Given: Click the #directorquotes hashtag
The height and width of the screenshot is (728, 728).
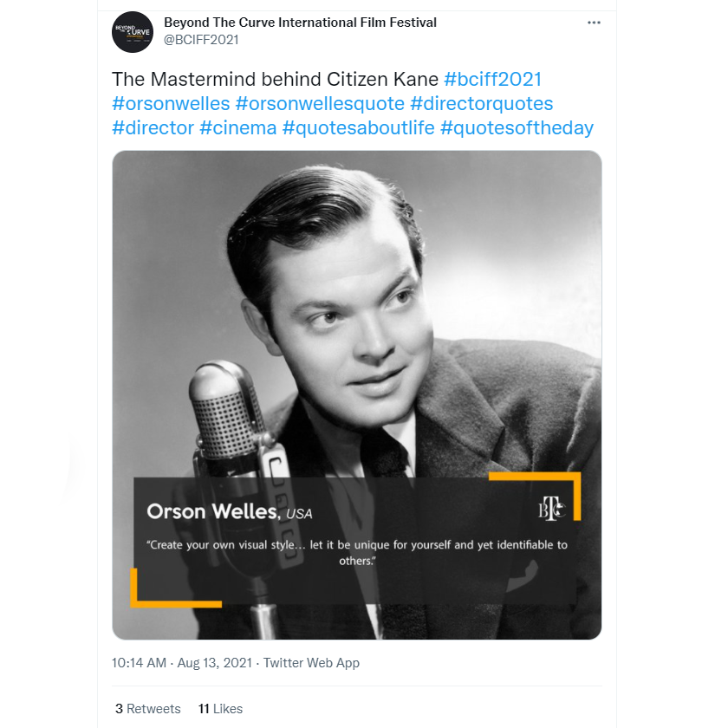Looking at the screenshot, I should point(481,104).
